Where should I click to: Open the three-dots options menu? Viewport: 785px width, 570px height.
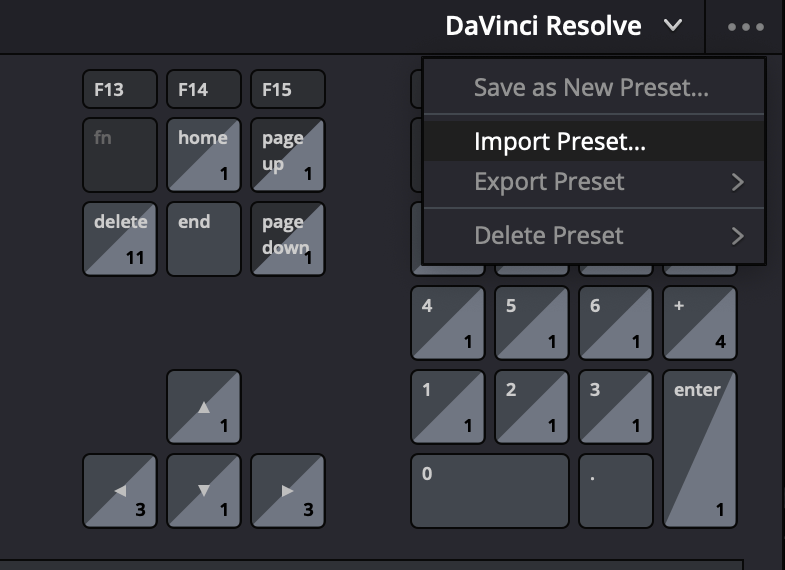(745, 27)
